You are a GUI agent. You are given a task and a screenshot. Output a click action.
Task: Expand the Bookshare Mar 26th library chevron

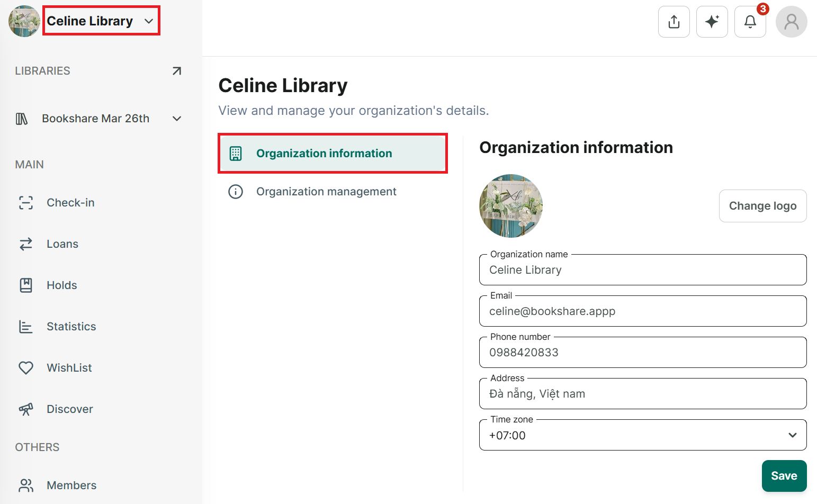[177, 119]
